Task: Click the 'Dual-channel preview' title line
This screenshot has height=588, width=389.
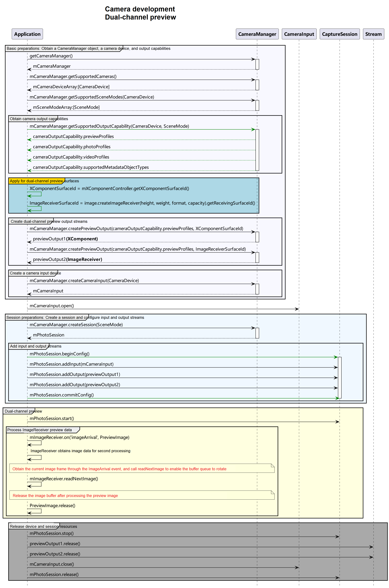Action: pos(140,17)
